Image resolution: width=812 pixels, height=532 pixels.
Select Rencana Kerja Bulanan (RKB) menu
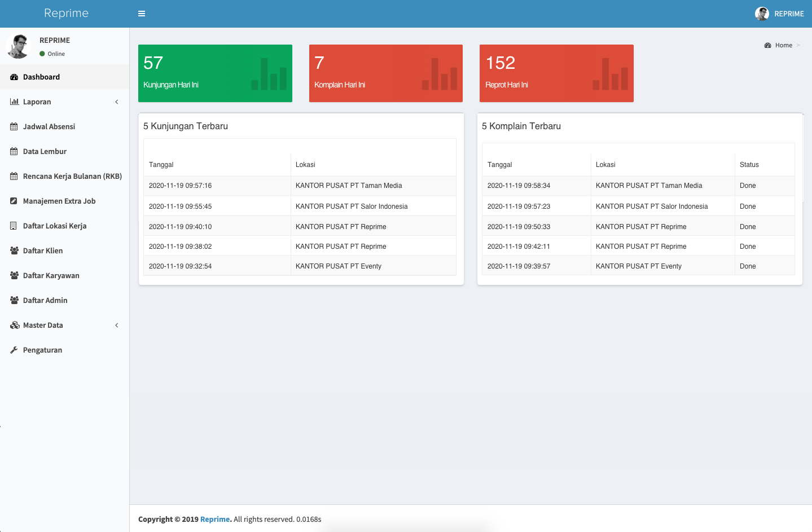pyautogui.click(x=72, y=177)
